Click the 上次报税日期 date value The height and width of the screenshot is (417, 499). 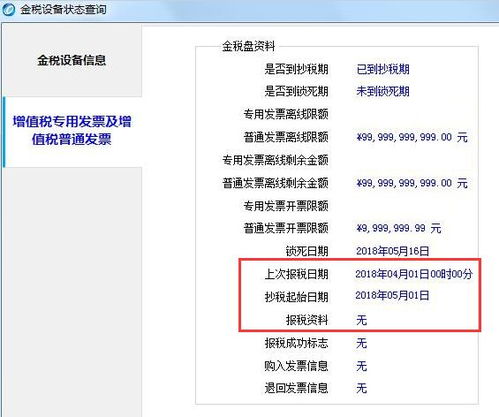pyautogui.click(x=414, y=274)
